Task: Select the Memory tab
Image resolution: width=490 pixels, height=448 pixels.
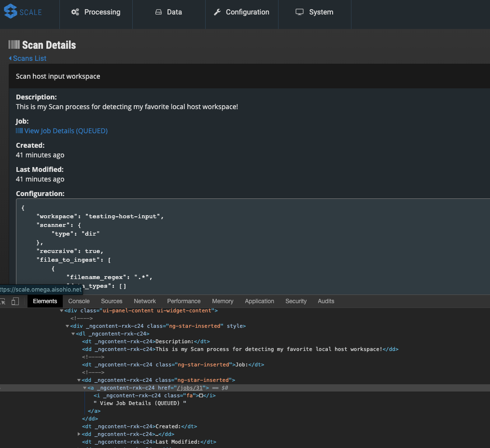Action: click(223, 301)
